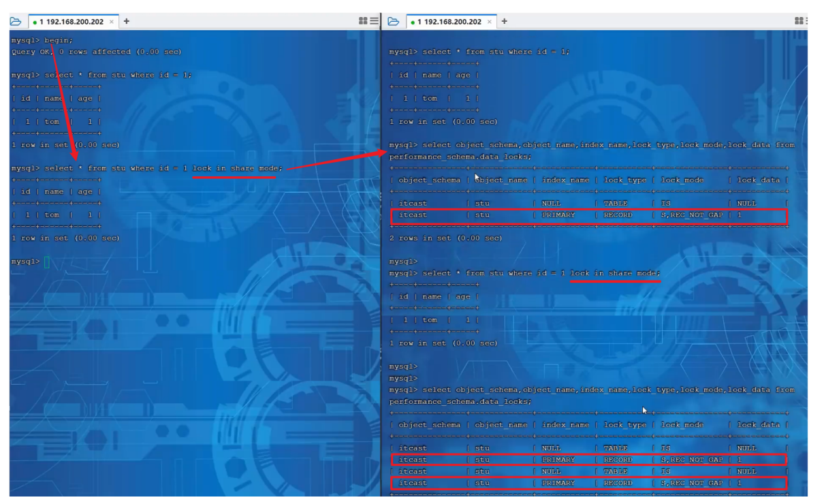
Task: Click the cursor at left terminal's last prompt
Action: (47, 262)
